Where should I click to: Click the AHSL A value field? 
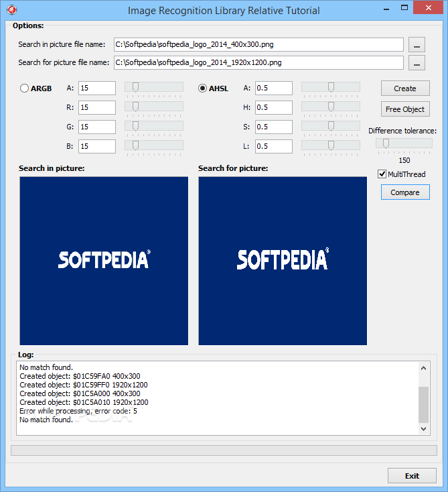[274, 88]
